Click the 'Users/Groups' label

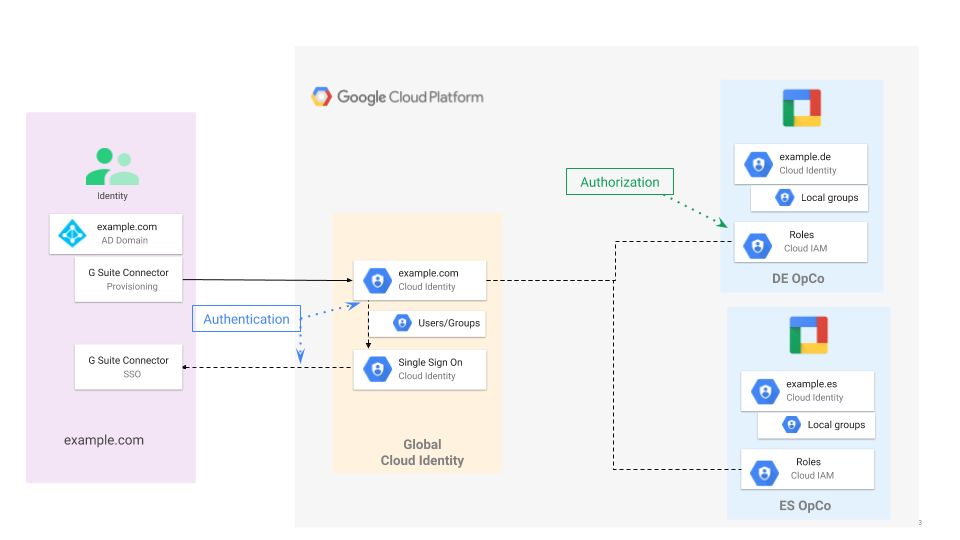[449, 323]
